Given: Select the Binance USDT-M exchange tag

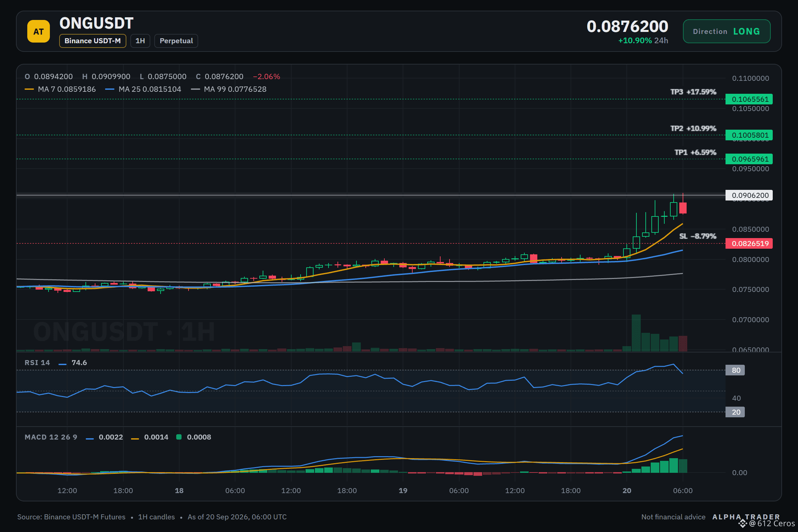Looking at the screenshot, I should pyautogui.click(x=93, y=41).
